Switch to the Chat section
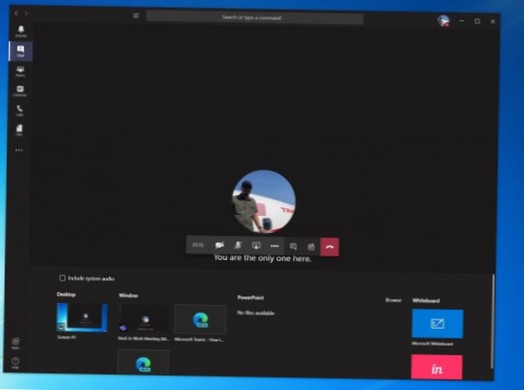 pyautogui.click(x=21, y=51)
